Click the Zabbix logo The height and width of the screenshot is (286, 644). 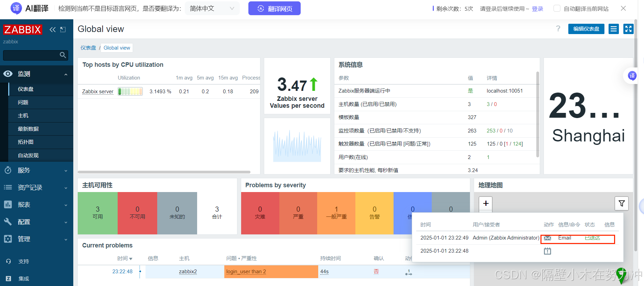click(x=23, y=30)
